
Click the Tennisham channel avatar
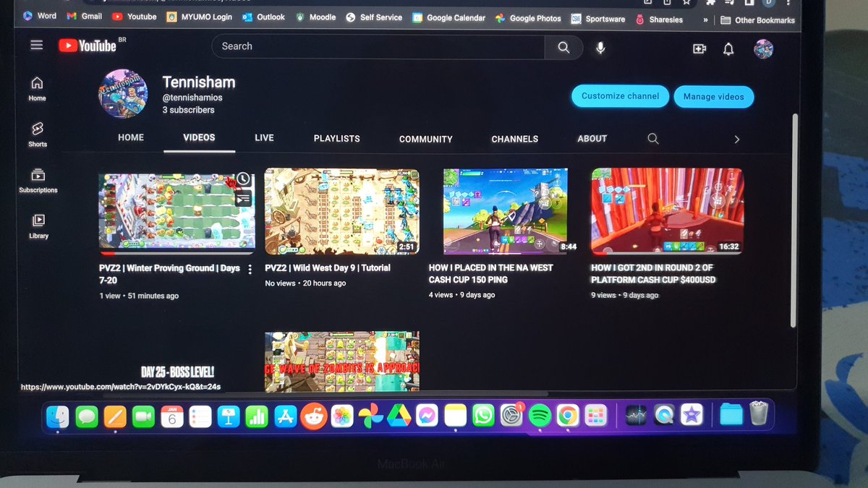coord(123,94)
